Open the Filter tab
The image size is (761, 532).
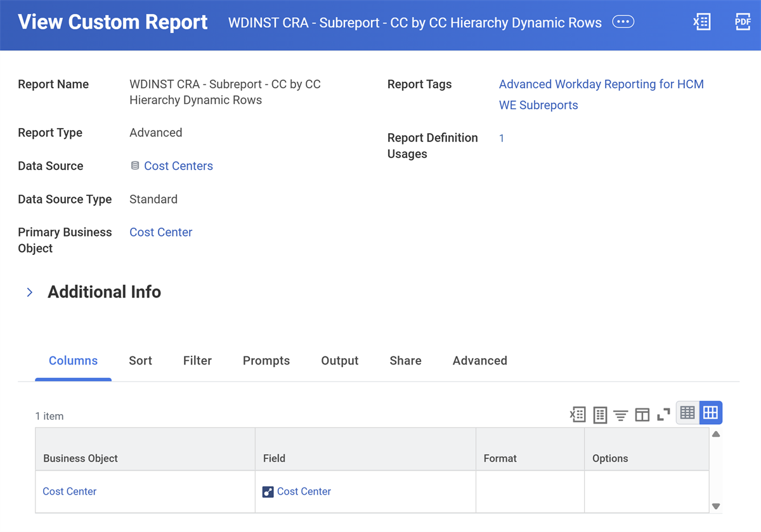pos(197,361)
